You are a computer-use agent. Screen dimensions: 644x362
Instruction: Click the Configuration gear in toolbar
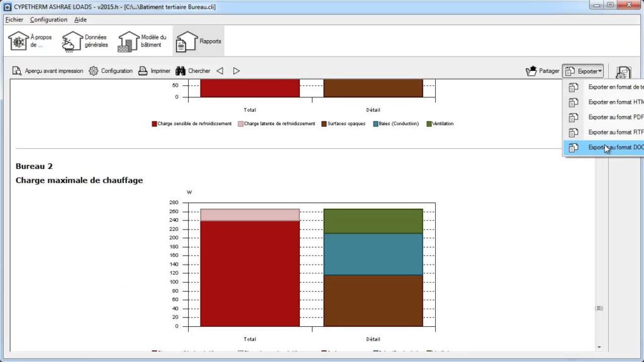(111, 71)
